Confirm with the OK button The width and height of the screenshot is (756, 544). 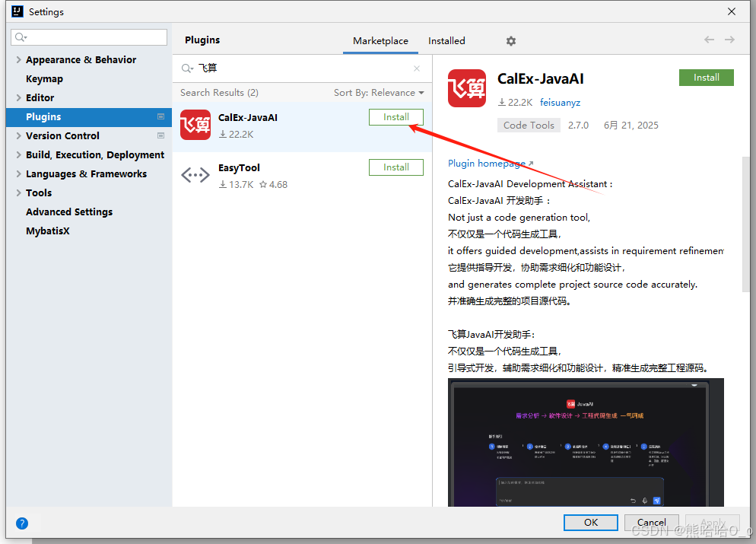(591, 523)
